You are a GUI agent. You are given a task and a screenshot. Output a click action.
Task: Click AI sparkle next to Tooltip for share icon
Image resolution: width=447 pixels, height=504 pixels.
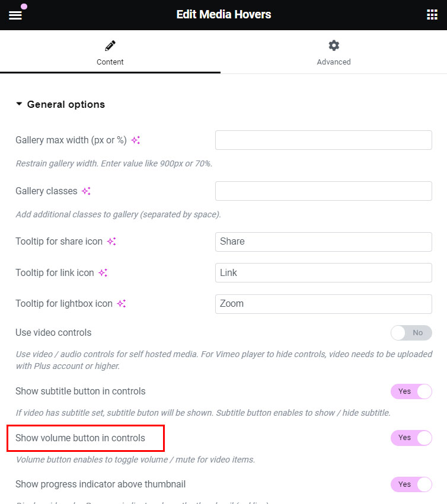[111, 242]
